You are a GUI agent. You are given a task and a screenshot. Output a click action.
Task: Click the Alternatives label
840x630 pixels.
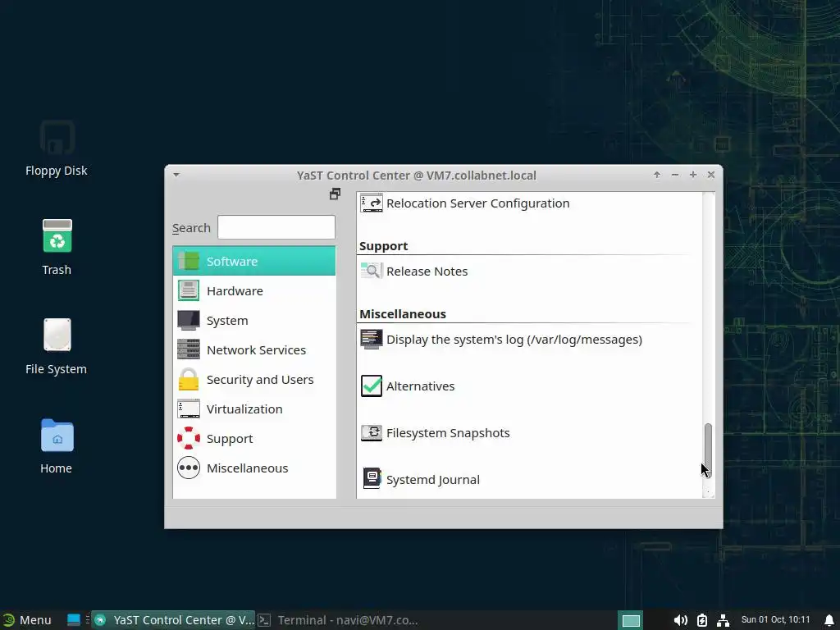click(421, 386)
